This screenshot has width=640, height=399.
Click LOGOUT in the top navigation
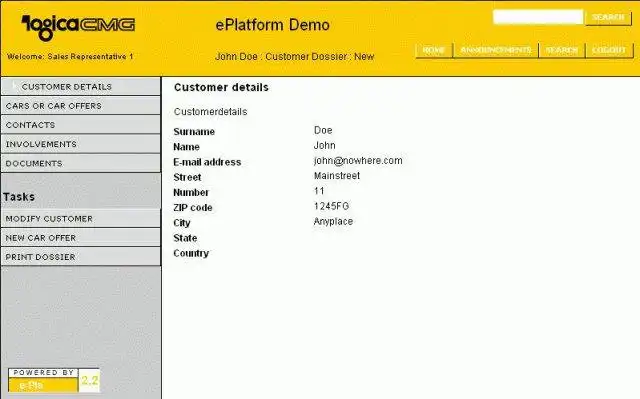[609, 50]
